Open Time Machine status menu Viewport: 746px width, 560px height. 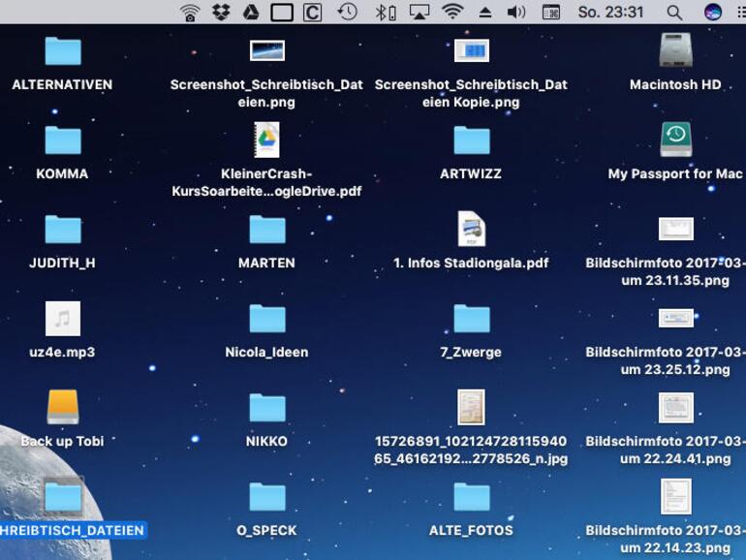[347, 13]
